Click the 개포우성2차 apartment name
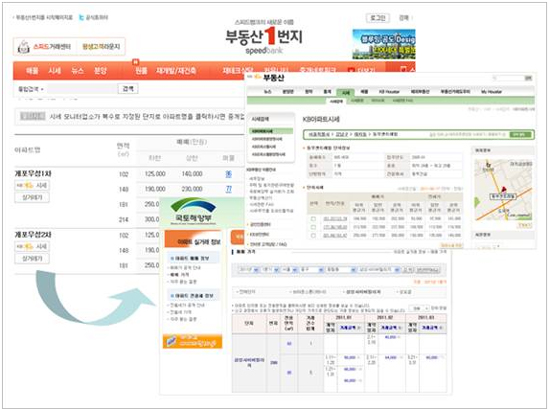The height and width of the screenshot is (409, 550). point(33,235)
